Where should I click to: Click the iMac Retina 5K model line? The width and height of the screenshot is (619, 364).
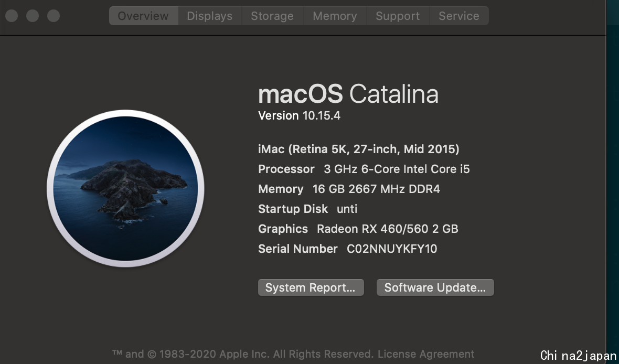pyautogui.click(x=358, y=149)
